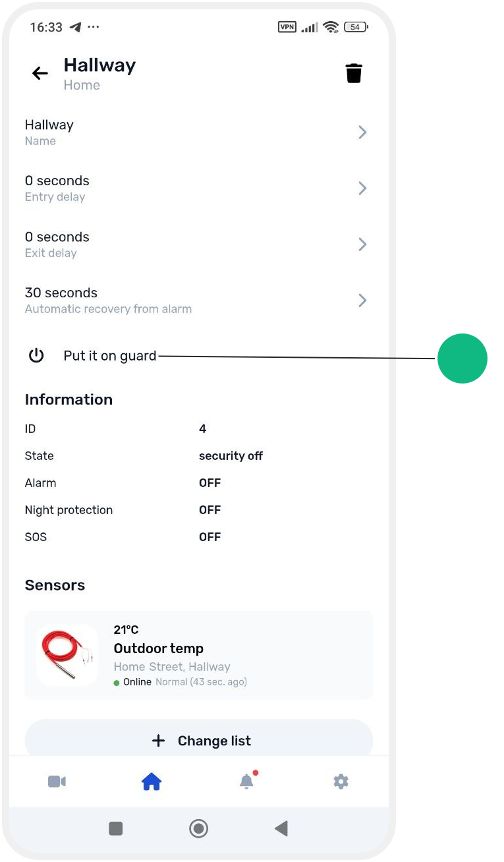This screenshot has width=504, height=862.
Task: Delete the Hallway zone with trash icon
Action: [x=354, y=73]
